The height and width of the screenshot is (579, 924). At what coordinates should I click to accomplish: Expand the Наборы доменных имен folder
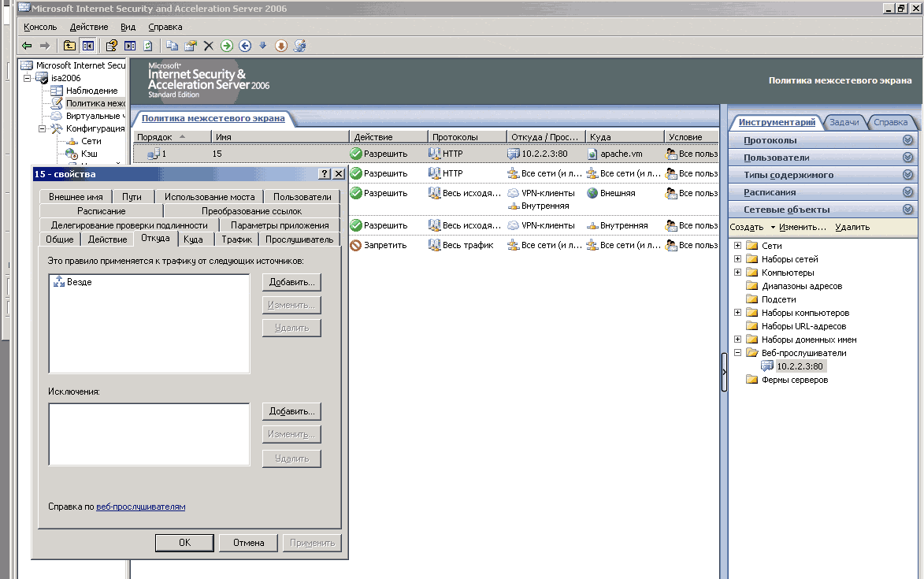[x=737, y=340]
